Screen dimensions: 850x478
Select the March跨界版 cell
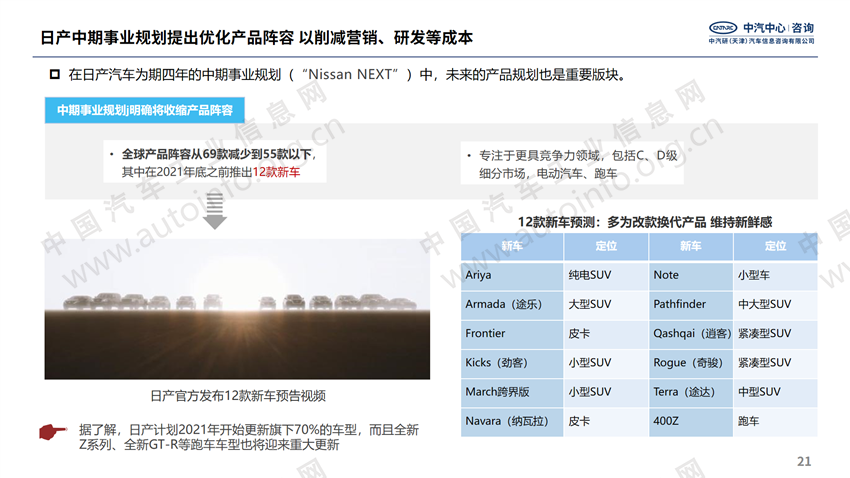[512, 392]
